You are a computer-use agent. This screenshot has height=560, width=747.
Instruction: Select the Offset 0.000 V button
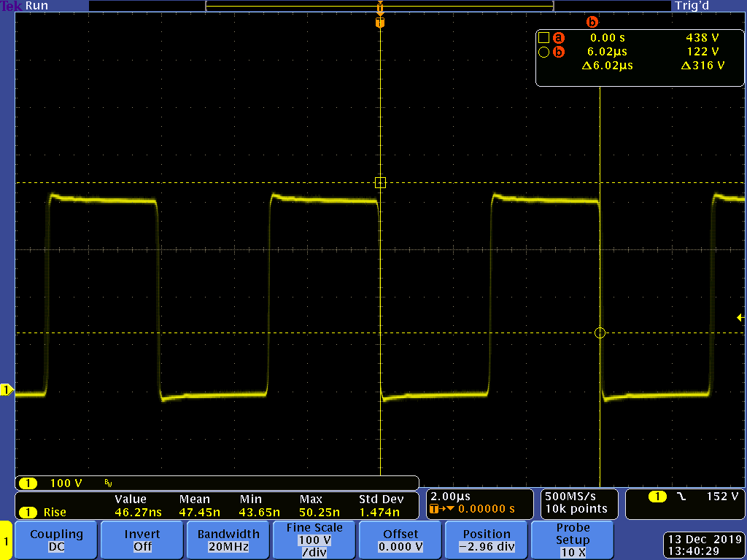tap(400, 540)
